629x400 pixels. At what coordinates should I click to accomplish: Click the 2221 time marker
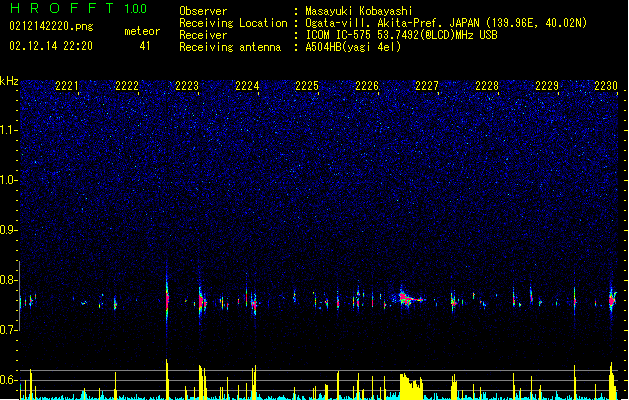(67, 86)
